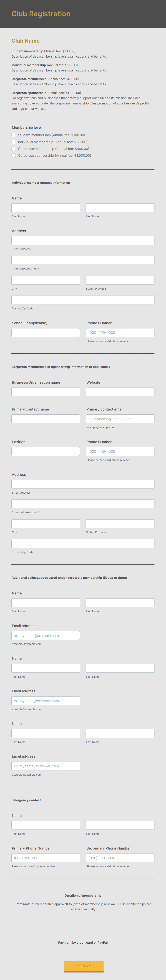Click the Position input field
Screen dimensions: 166x980
click(45, 451)
